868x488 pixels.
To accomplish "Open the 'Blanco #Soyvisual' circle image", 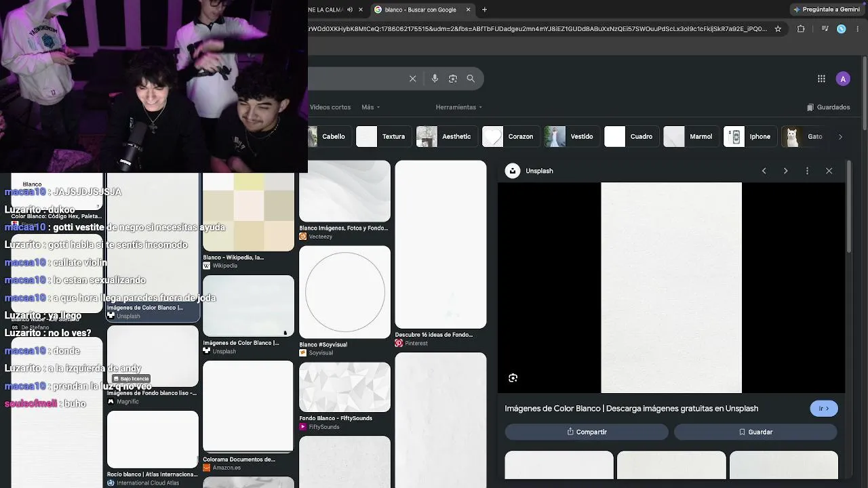I will tap(344, 292).
